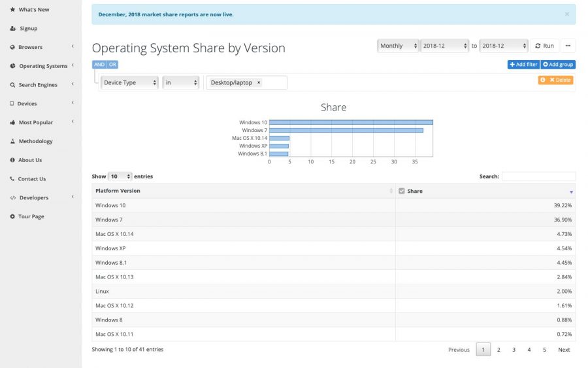Viewport: 588px width, 368px height.
Task: Go to page 2 of results
Action: coord(498,350)
